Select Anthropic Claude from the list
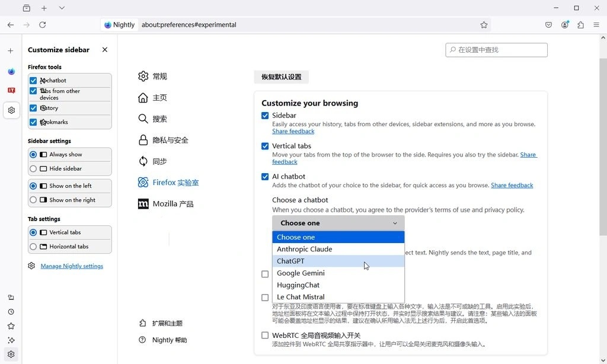Screen dimensions: 607x364 pos(338,249)
